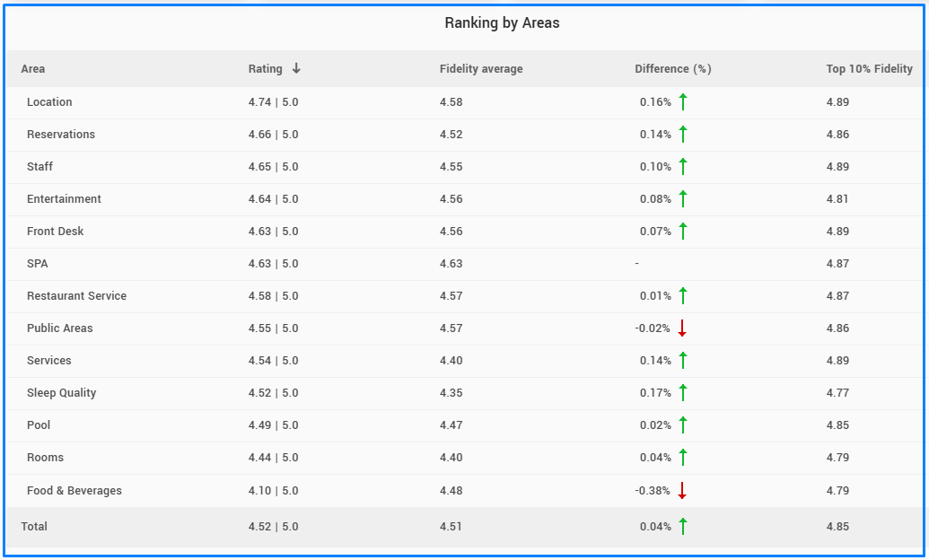This screenshot has height=560, width=929.
Task: Click the 0.16% difference value for Location
Action: pyautogui.click(x=655, y=102)
